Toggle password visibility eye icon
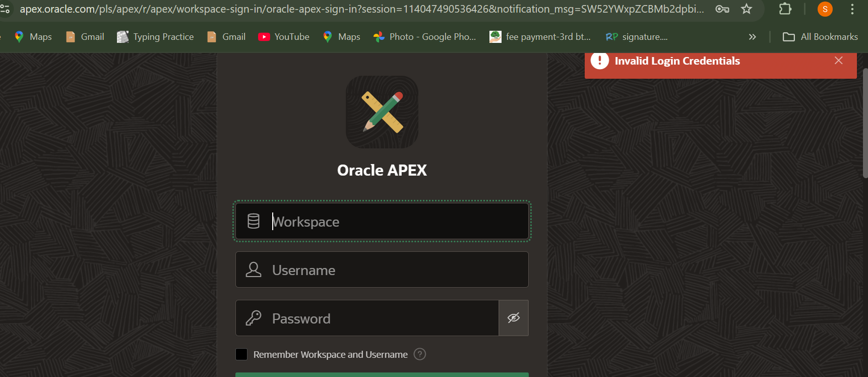Image resolution: width=868 pixels, height=377 pixels. (x=514, y=318)
